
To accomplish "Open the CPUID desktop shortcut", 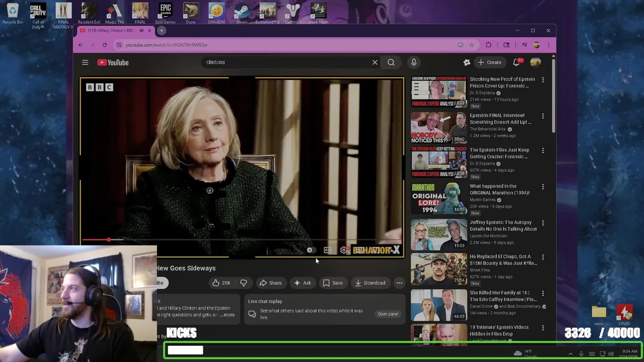I will tap(624, 315).
